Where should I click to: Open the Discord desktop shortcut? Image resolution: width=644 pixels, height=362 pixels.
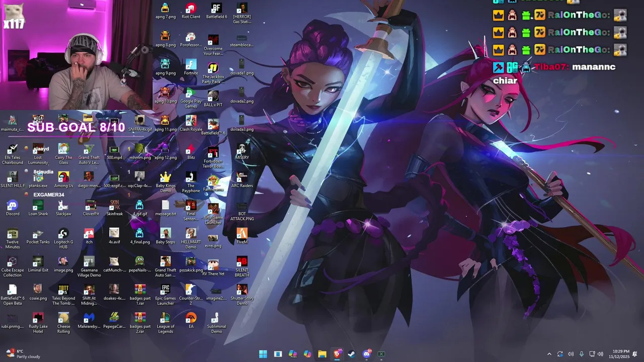tap(13, 208)
